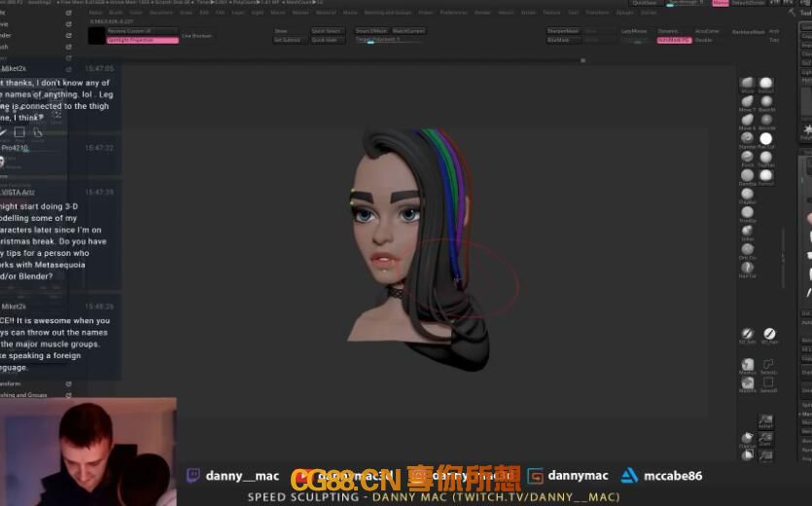
Task: Toggle the pink AutoMask button
Action: coord(674,40)
